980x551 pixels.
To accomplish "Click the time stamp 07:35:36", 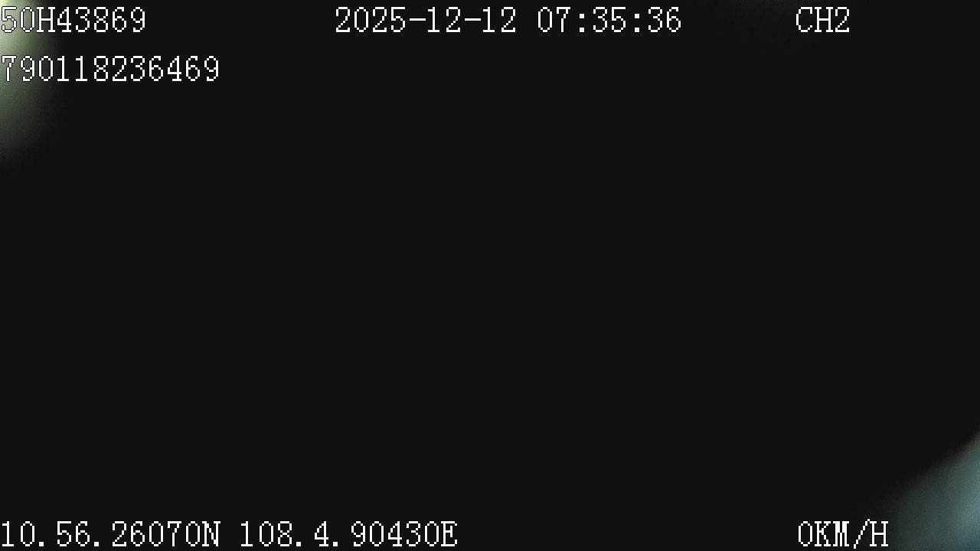I will (x=609, y=20).
